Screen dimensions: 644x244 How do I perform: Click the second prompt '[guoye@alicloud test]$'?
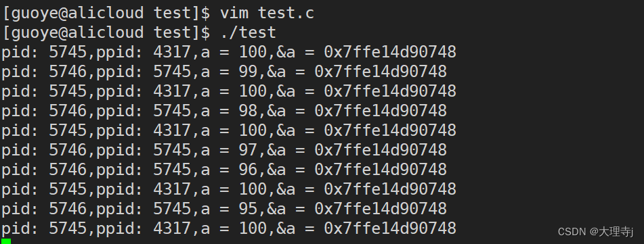coord(106,32)
